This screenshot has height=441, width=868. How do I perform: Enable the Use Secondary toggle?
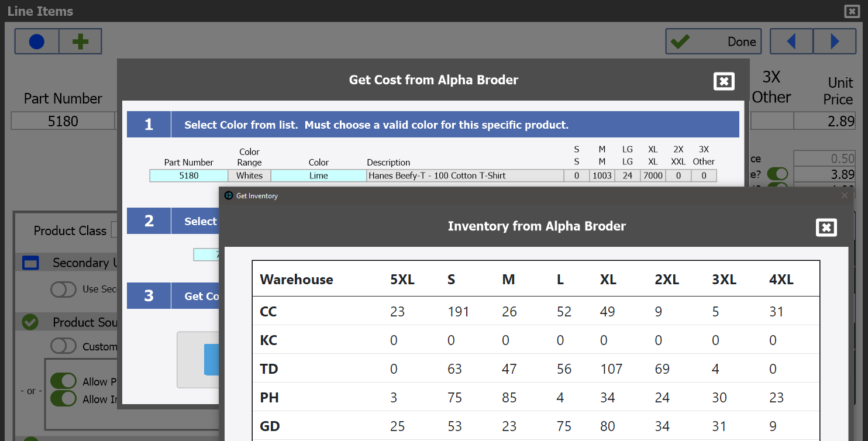(64, 290)
